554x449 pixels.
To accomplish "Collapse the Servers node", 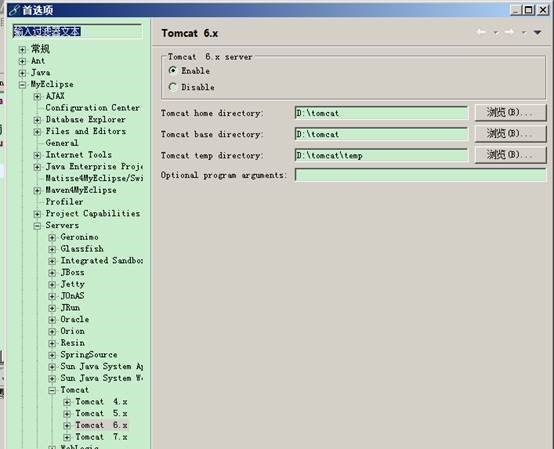I will tap(37, 226).
